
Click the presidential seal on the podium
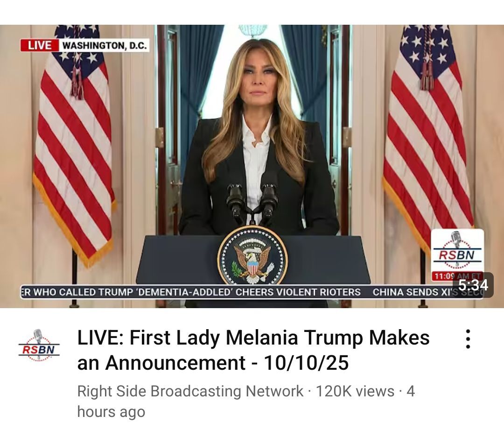click(x=252, y=255)
